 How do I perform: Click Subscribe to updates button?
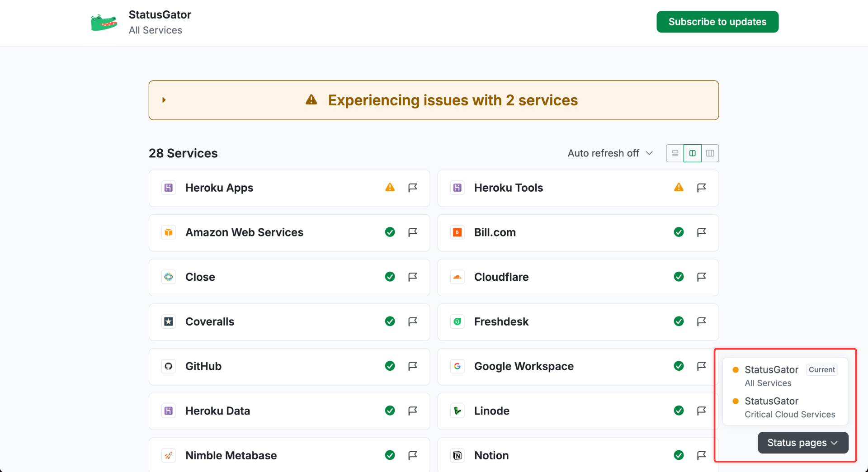tap(717, 22)
